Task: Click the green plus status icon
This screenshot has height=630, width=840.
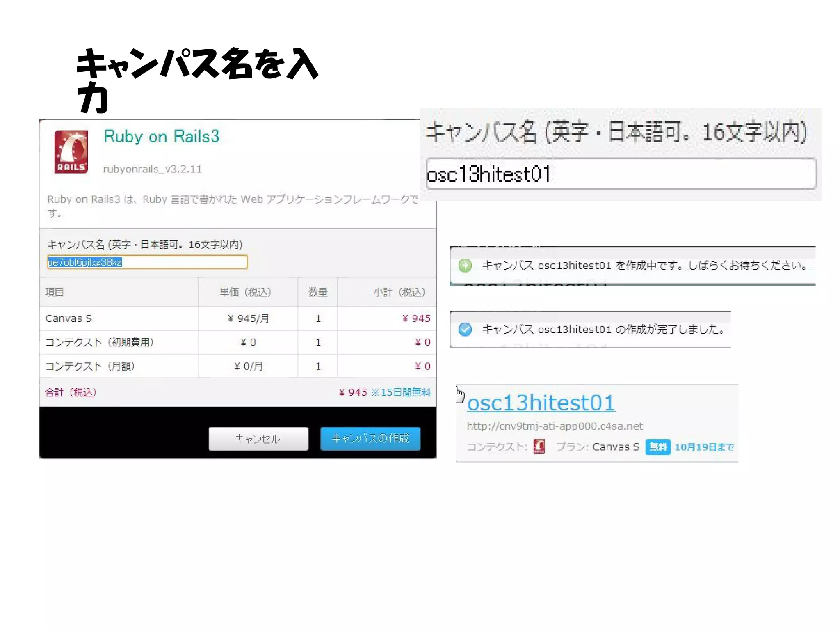Action: (x=465, y=266)
